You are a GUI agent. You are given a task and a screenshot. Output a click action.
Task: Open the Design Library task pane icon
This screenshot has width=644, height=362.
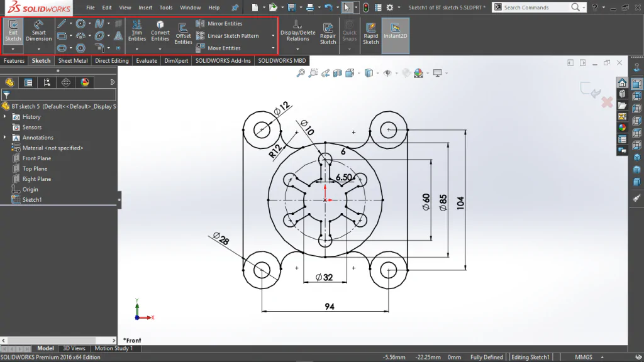tap(622, 94)
